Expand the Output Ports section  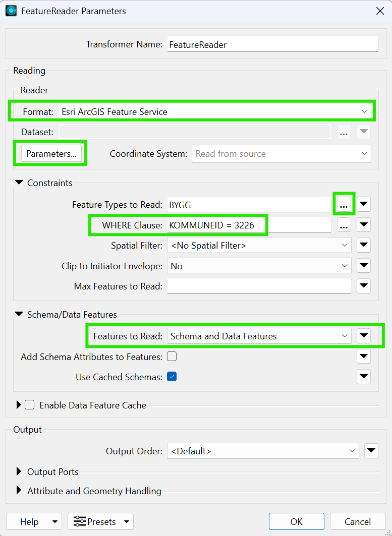(19, 472)
